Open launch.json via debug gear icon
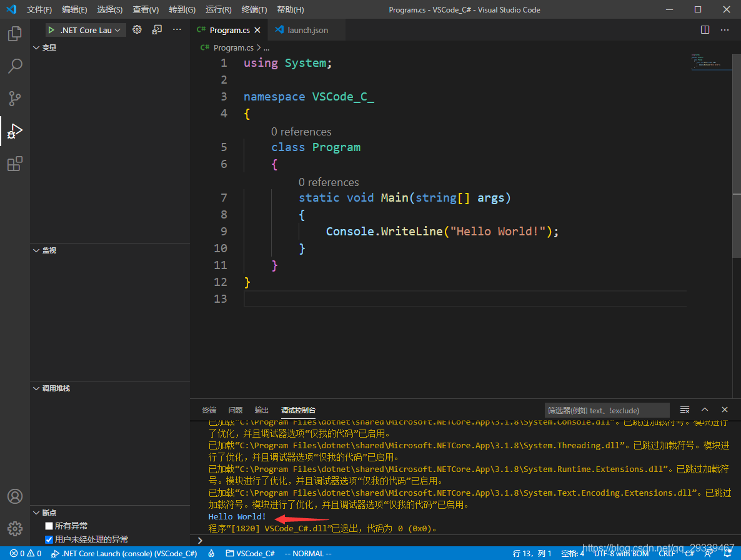The image size is (741, 560). tap(137, 30)
